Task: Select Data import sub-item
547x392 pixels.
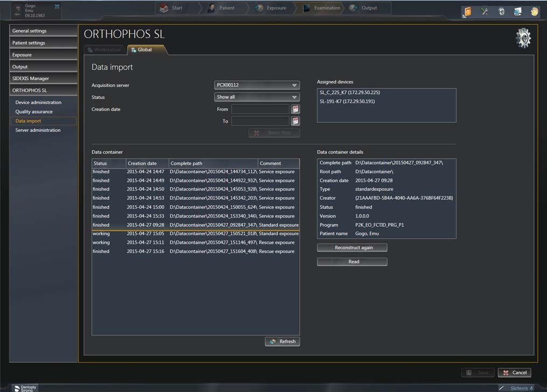Action: point(43,121)
